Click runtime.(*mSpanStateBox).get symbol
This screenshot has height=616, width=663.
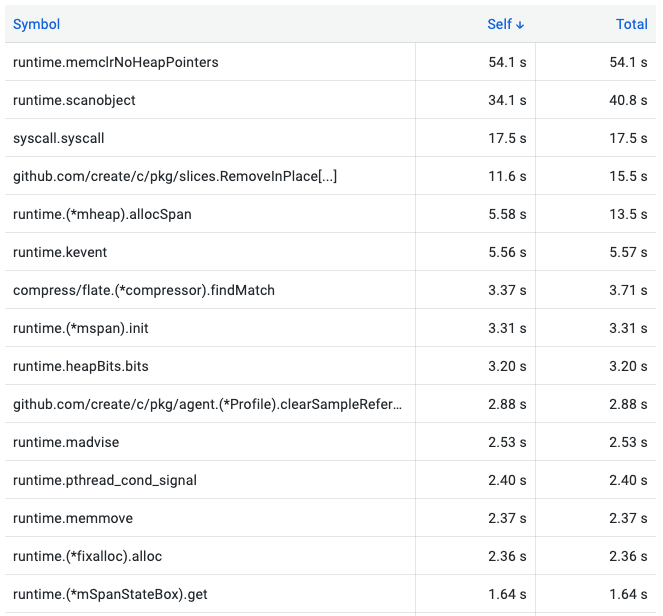click(x=110, y=594)
